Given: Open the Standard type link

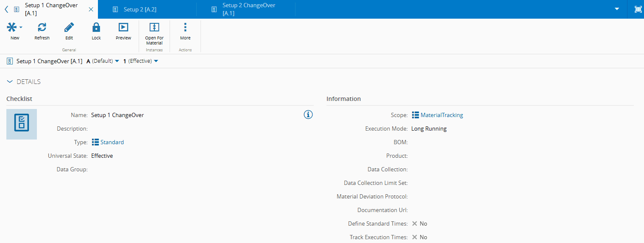Looking at the screenshot, I should pos(112,142).
